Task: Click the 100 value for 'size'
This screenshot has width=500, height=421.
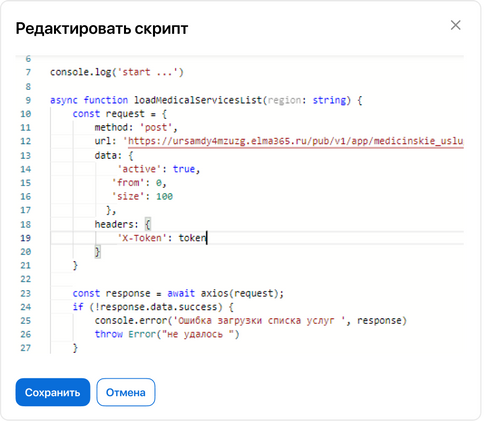Action: pyautogui.click(x=164, y=196)
